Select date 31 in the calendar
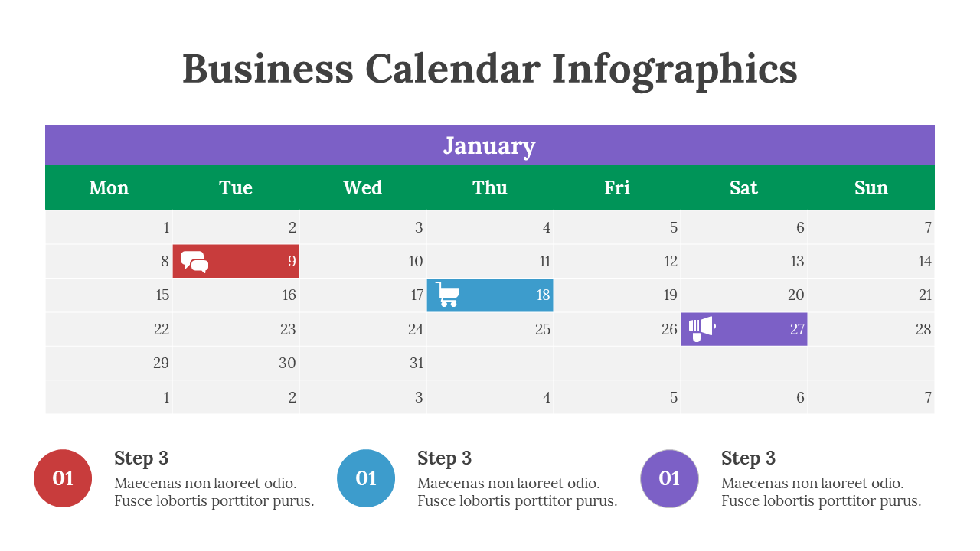 point(416,363)
